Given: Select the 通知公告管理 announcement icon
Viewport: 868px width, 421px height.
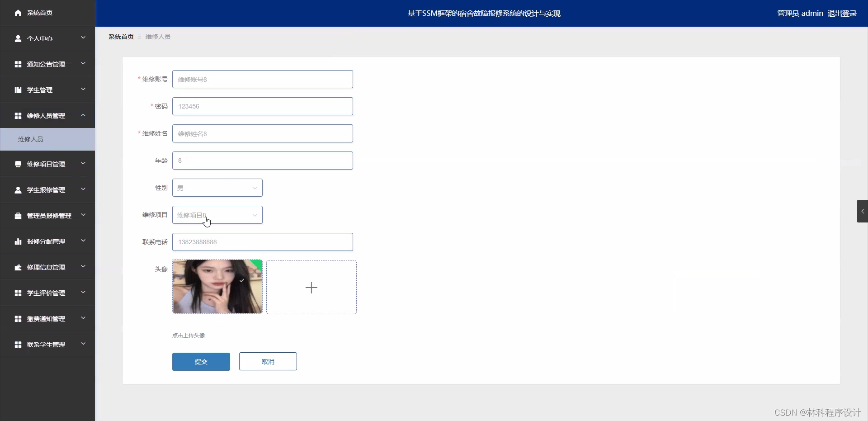Looking at the screenshot, I should [18, 64].
